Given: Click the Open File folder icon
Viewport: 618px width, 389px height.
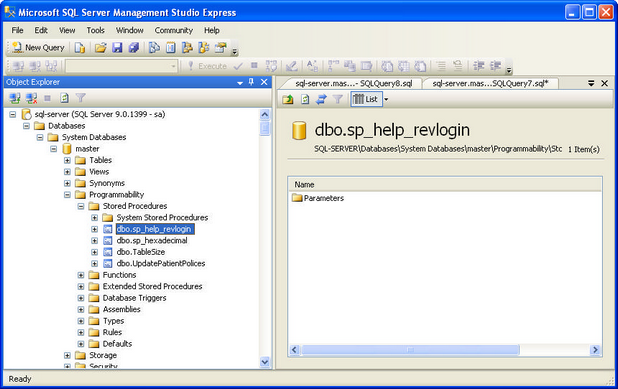Looking at the screenshot, I should click(101, 48).
